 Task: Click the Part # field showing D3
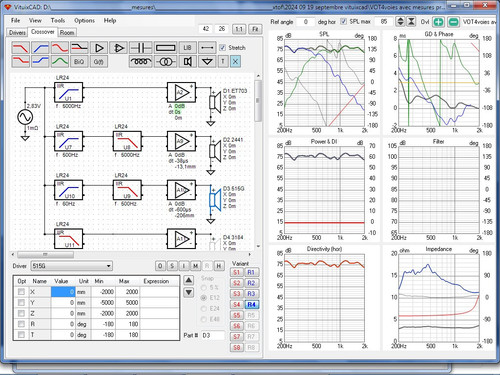213,335
